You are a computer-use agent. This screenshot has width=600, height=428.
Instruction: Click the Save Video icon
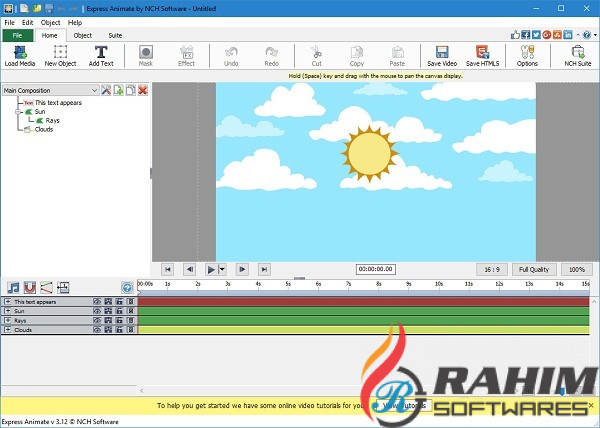(442, 55)
